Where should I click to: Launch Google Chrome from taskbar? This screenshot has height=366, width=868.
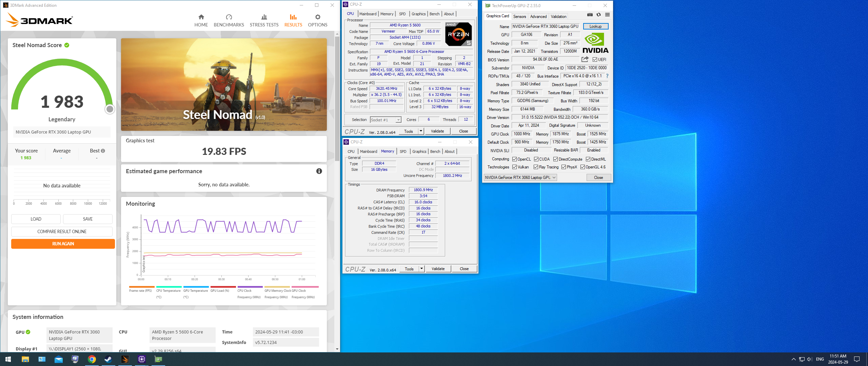point(92,359)
